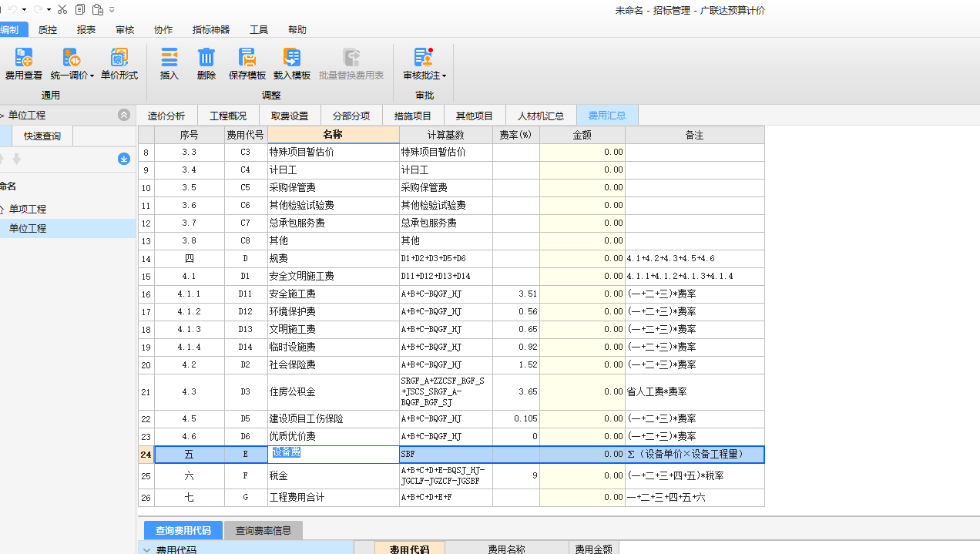Load a template with 载入模板
Viewport: 980px width, 554px height.
292,64
